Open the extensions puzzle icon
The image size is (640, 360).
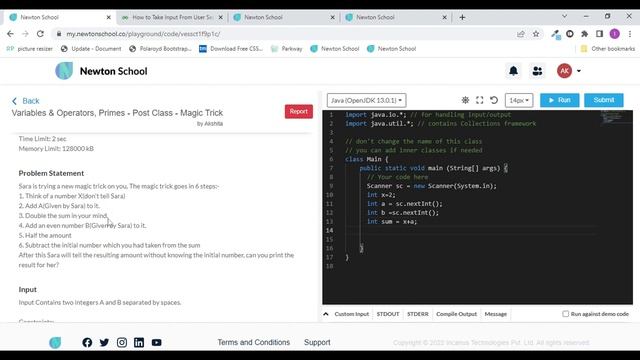584,34
